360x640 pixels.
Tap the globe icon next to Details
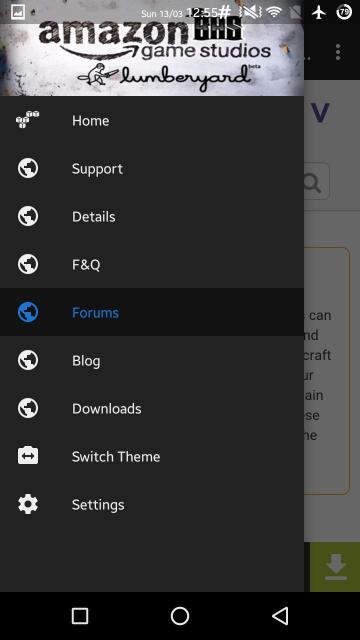click(28, 216)
